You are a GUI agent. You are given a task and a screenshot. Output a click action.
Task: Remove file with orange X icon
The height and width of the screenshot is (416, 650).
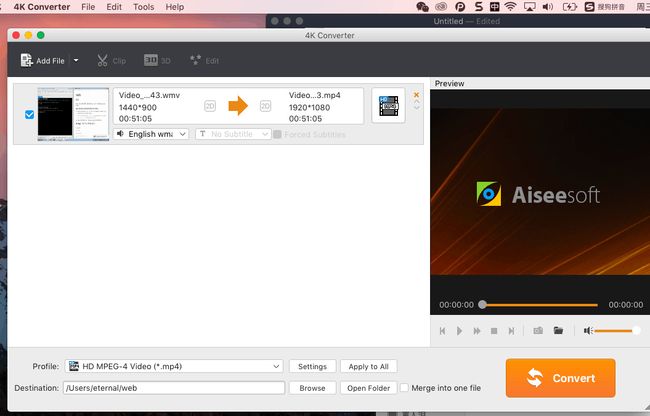pyautogui.click(x=416, y=95)
